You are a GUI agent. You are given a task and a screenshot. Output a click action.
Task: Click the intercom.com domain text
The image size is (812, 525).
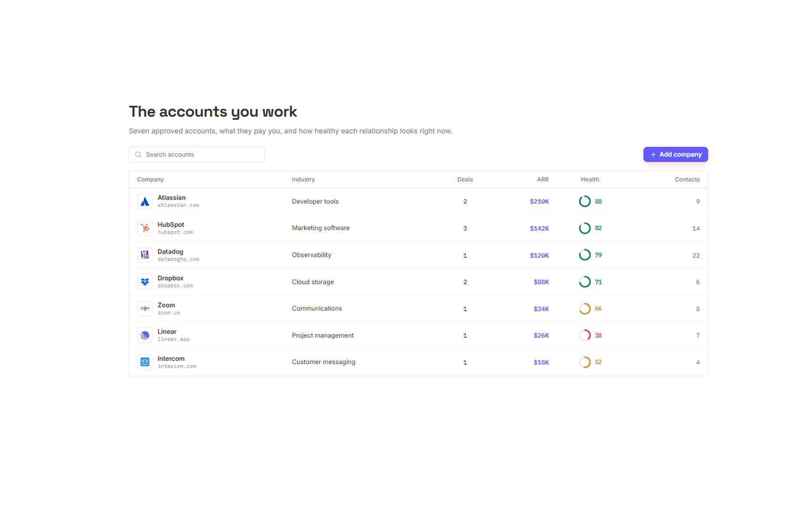pos(177,366)
